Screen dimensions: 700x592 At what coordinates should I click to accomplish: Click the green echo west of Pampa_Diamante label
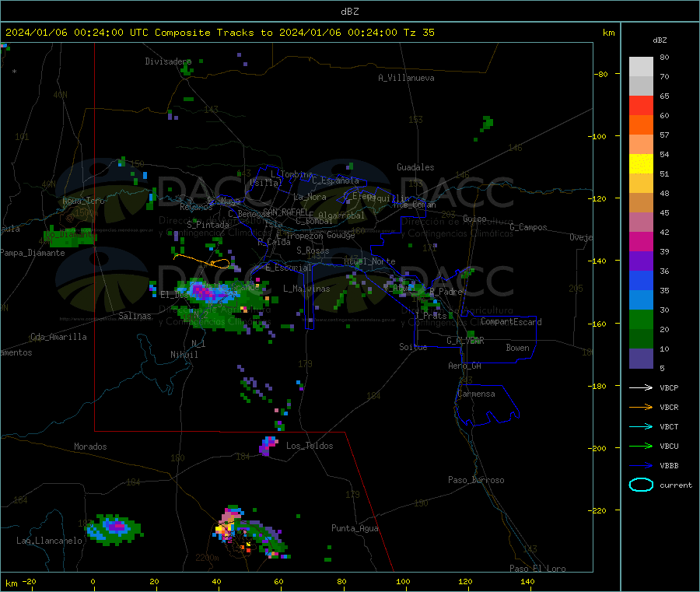(x=69, y=236)
